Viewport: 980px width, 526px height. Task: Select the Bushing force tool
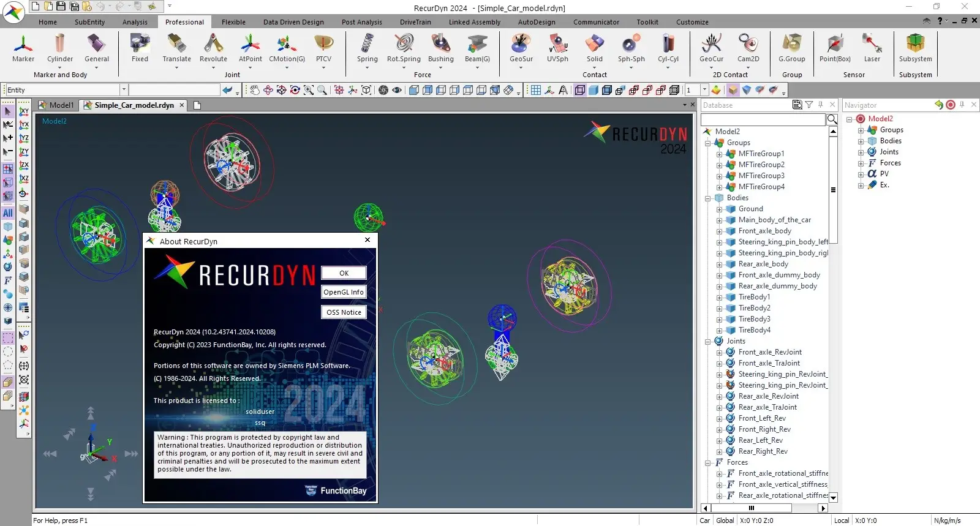pyautogui.click(x=441, y=48)
